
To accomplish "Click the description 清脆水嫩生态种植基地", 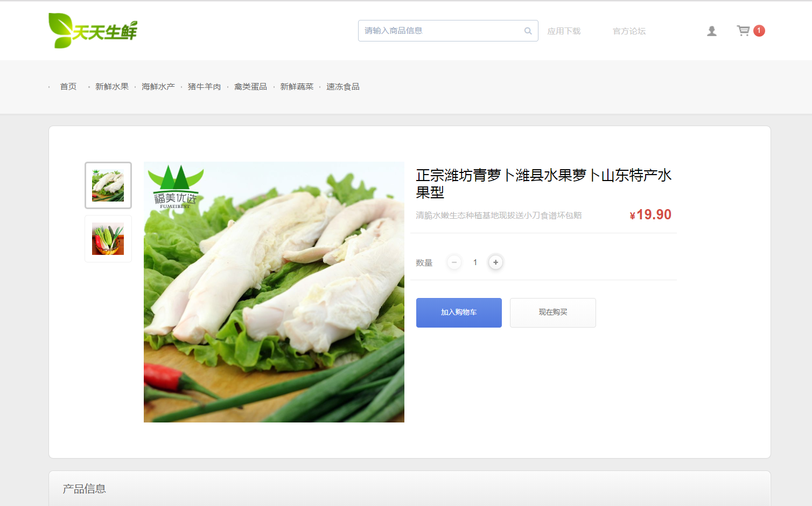I will pyautogui.click(x=499, y=216).
